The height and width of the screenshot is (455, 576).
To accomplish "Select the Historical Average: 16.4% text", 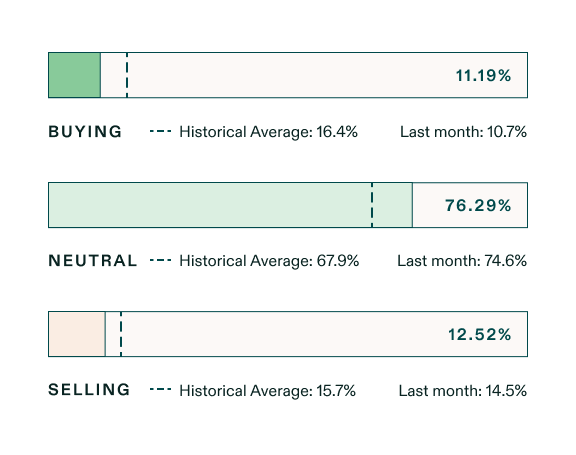I will coord(268,132).
